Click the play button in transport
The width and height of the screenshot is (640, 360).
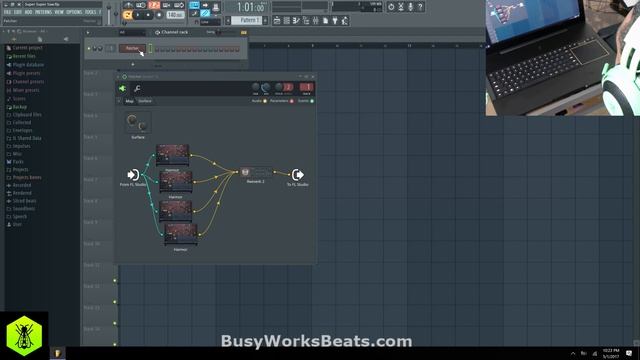pos(138,15)
